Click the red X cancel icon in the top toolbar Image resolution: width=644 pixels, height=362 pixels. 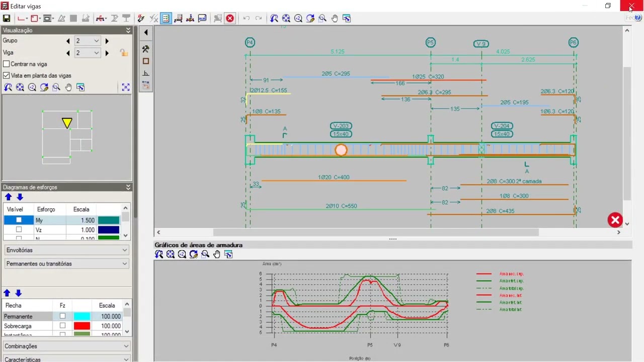(x=230, y=18)
